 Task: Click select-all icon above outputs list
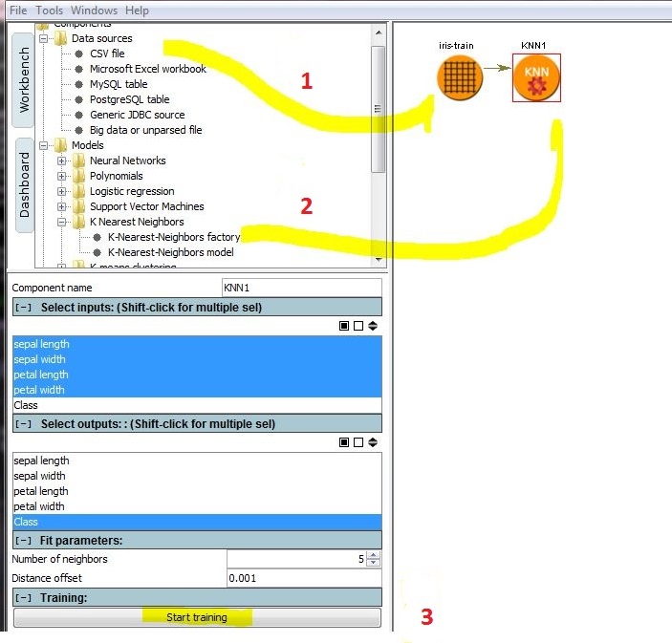[344, 442]
